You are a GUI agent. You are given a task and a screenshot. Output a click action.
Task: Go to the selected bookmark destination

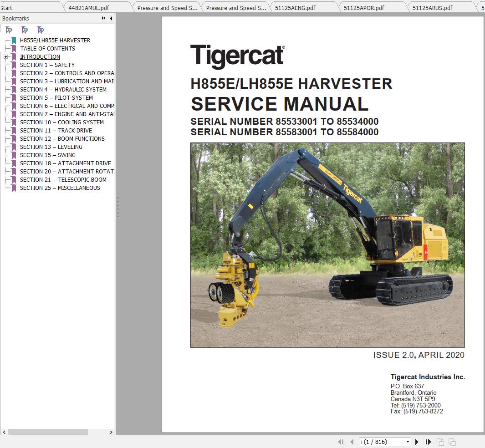point(41,30)
